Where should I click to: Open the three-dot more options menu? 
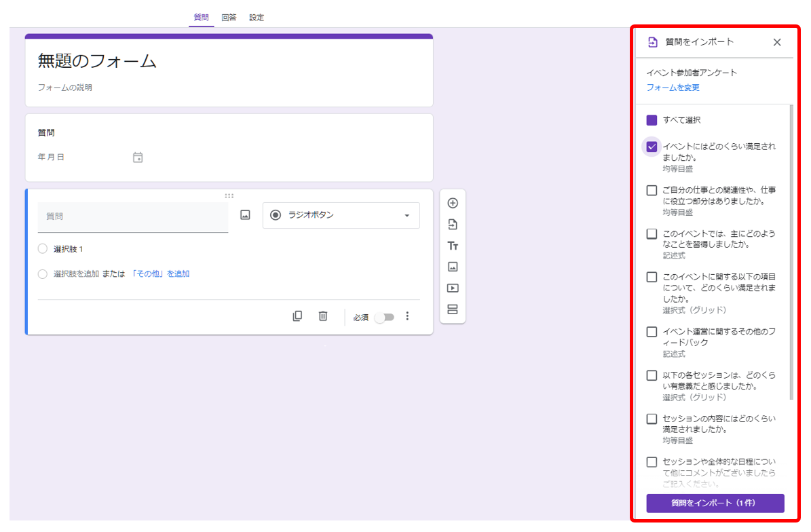point(408,316)
